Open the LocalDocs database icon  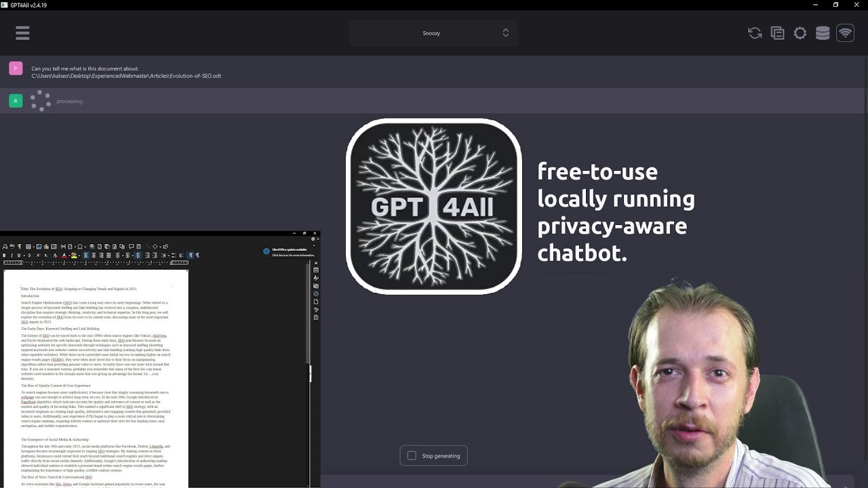point(823,33)
